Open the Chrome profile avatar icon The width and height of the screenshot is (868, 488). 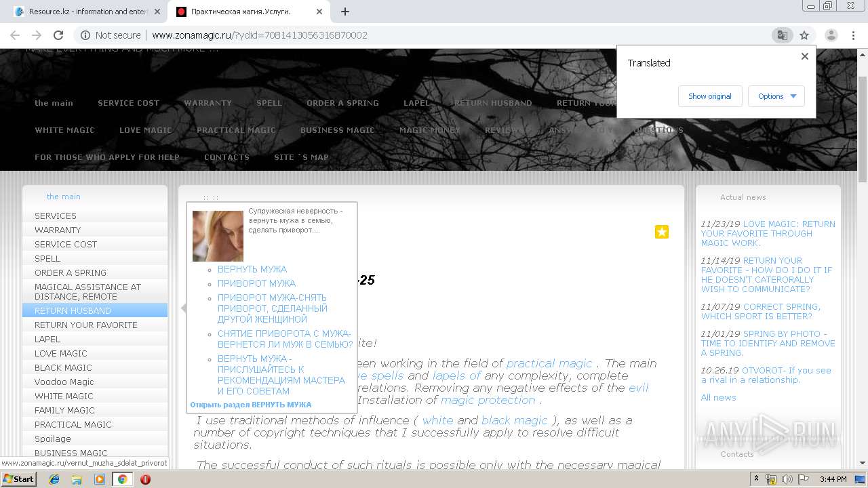pos(831,35)
